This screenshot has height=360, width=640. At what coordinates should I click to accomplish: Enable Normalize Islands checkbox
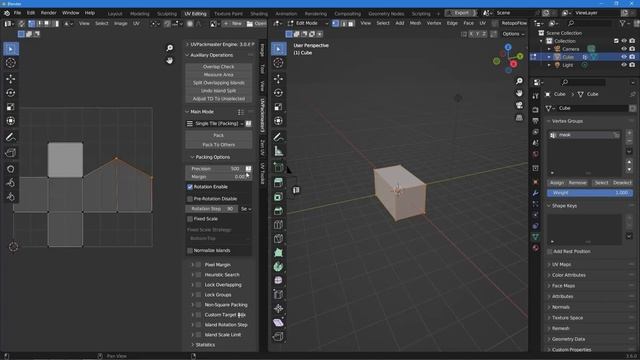tap(190, 251)
